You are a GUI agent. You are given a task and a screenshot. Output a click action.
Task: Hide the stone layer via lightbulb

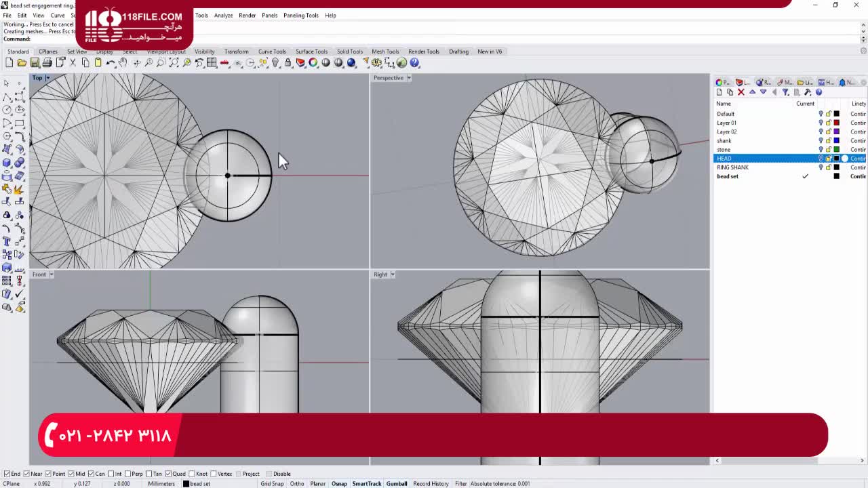(821, 150)
